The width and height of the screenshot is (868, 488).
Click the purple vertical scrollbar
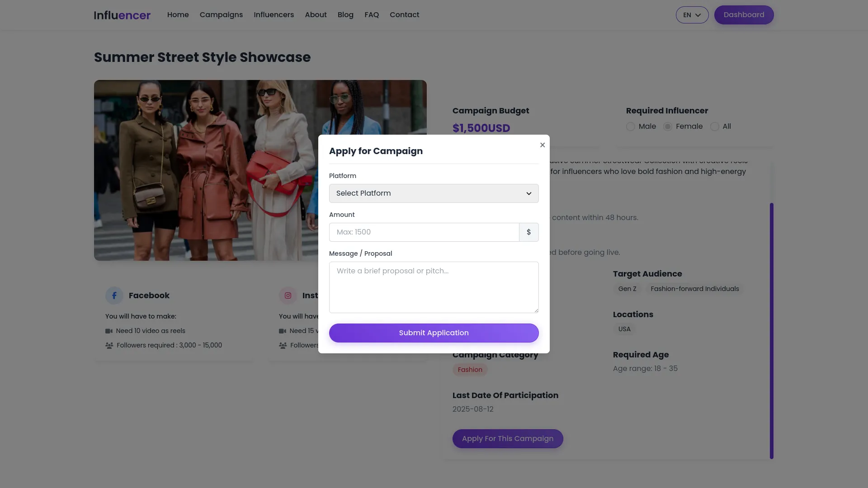point(772,330)
